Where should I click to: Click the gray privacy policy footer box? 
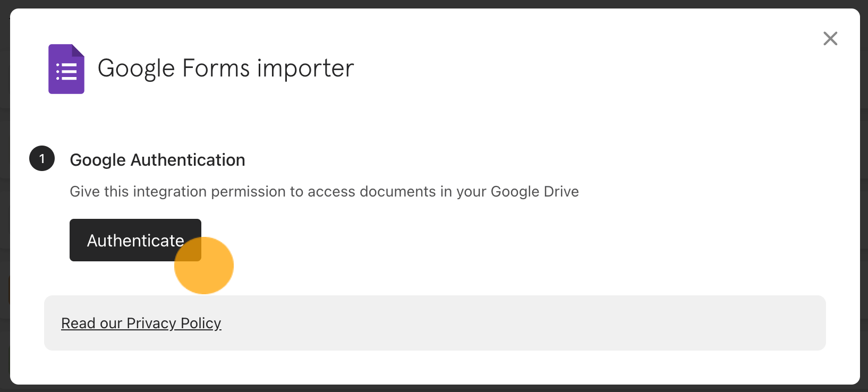pos(435,323)
